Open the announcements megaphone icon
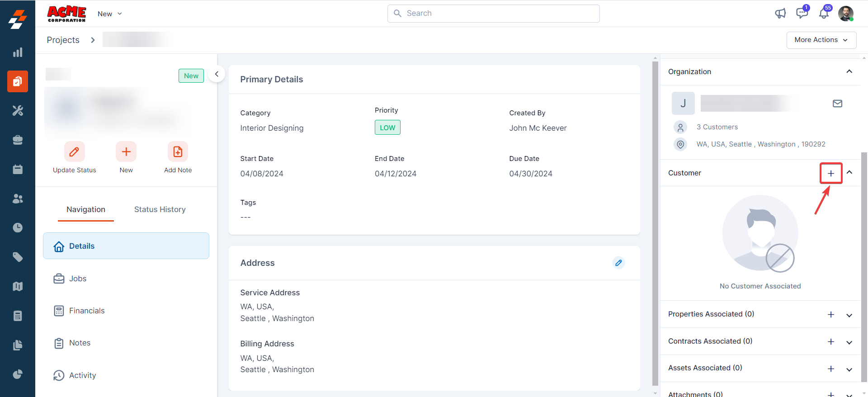Screen dimensions: 868x397 pyautogui.click(x=780, y=14)
